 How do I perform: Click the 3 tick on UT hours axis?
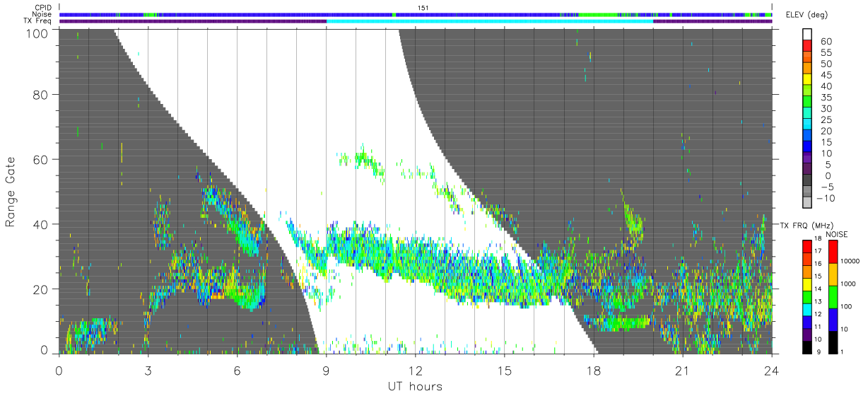coord(148,370)
